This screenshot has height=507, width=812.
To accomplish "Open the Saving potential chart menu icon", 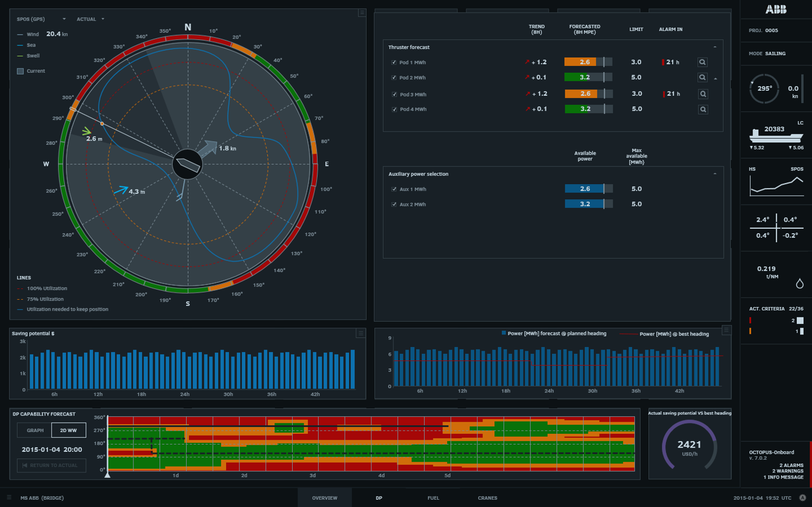I will (x=361, y=333).
